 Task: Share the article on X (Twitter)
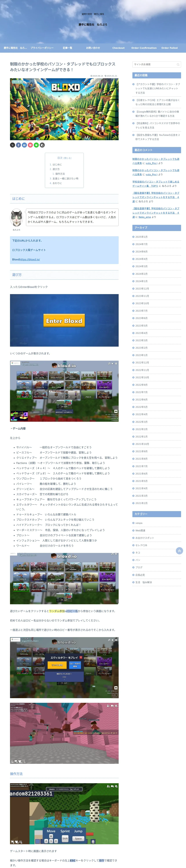(x=12, y=145)
